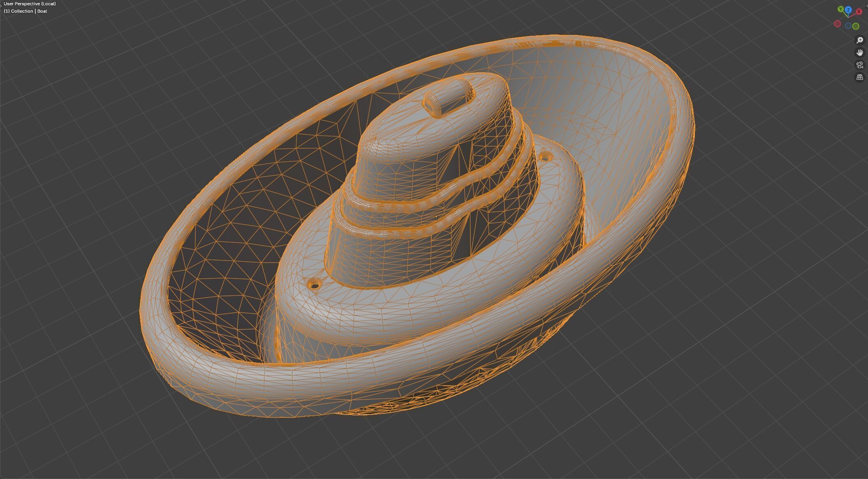Click the green Y axis gizmo handle
Screen dimensions: 868x479
[840, 9]
